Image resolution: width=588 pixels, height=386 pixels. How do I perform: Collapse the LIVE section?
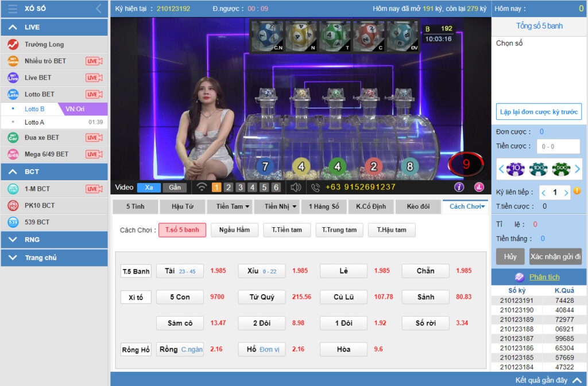tap(13, 28)
